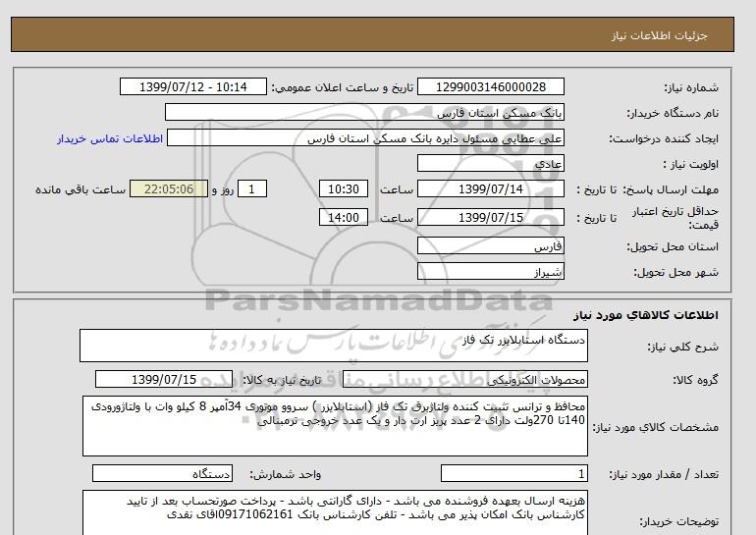
Task: Click the ایجاد کننده درخواست label
Action: pyautogui.click(x=664, y=138)
